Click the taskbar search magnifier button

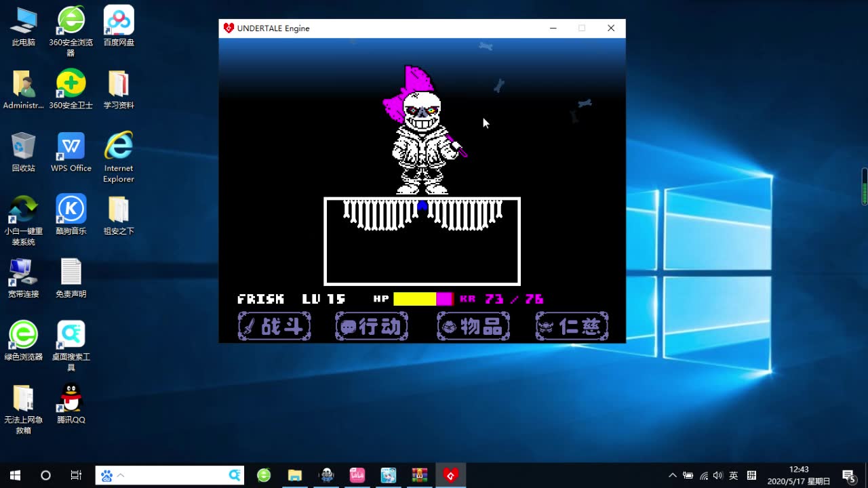tap(235, 476)
